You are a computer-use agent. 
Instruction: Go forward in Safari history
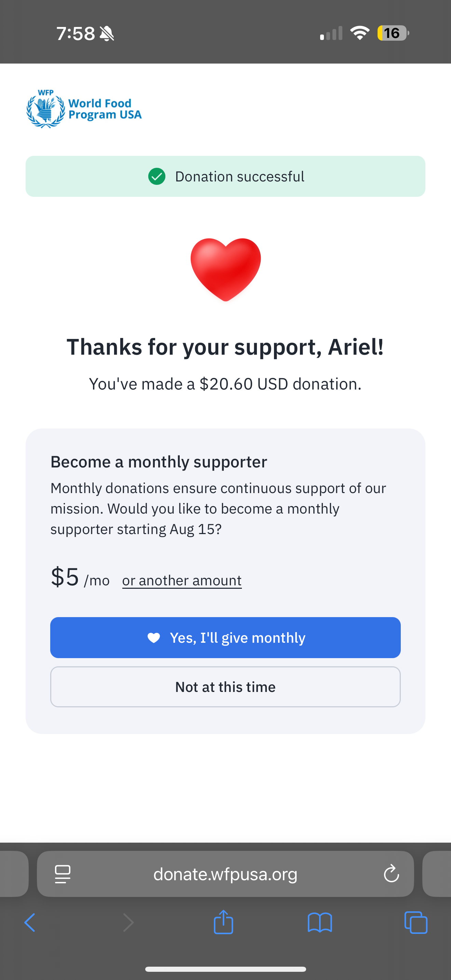(128, 923)
